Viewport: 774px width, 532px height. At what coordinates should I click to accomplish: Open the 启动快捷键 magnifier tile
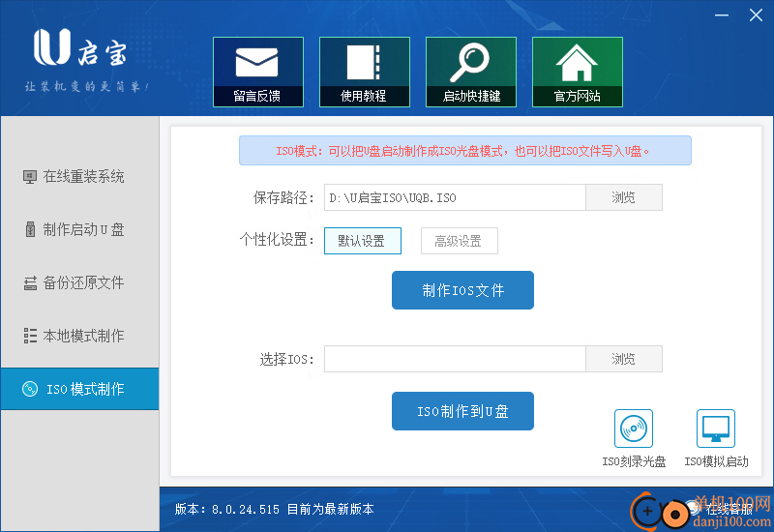471,72
